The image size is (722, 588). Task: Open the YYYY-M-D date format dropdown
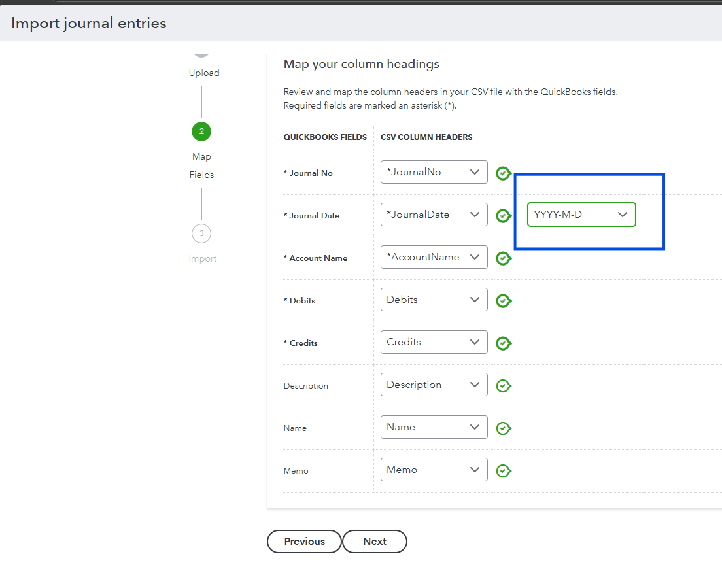581,215
